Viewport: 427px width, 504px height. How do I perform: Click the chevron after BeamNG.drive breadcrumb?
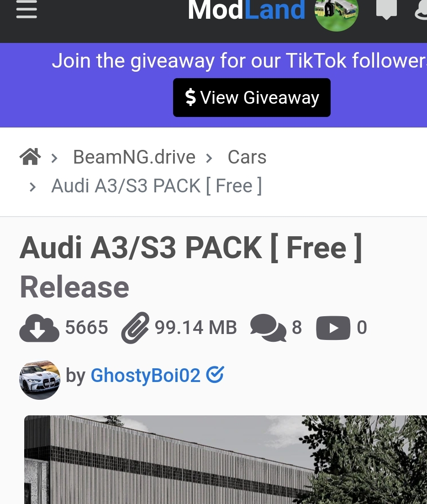[209, 158]
